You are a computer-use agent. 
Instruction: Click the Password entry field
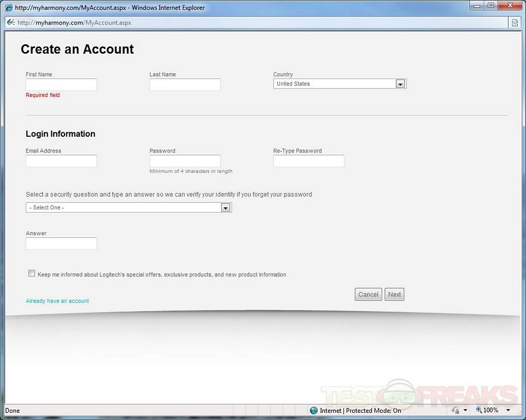click(185, 161)
